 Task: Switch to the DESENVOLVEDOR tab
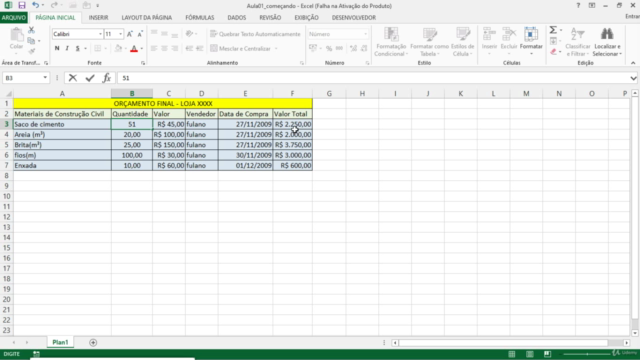point(353,18)
